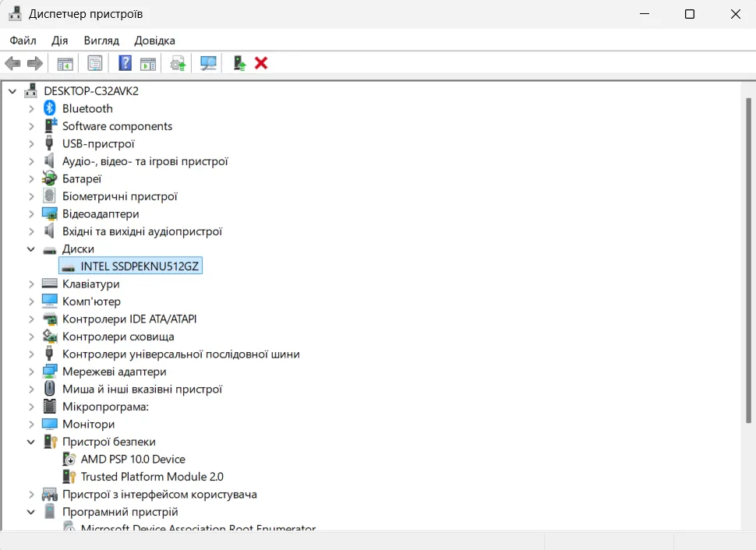The height and width of the screenshot is (550, 756).
Task: Open the Файл menu
Action: (x=23, y=41)
